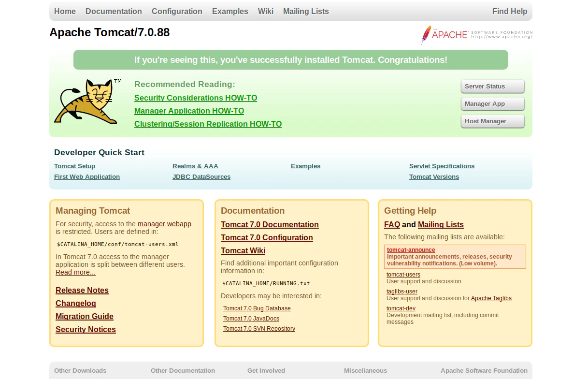Visit the Tomcat Wiki link in Documentation box
This screenshot has height=379, width=588.
[243, 250]
